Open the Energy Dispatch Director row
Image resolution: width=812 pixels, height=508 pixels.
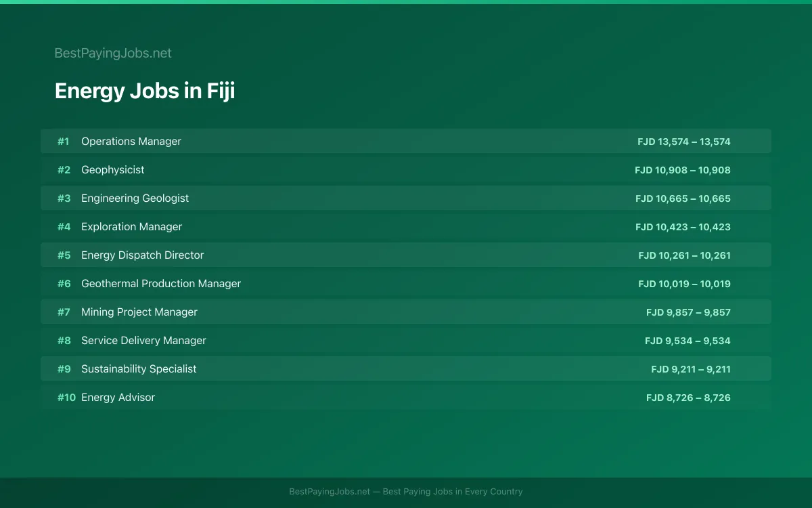(x=406, y=255)
